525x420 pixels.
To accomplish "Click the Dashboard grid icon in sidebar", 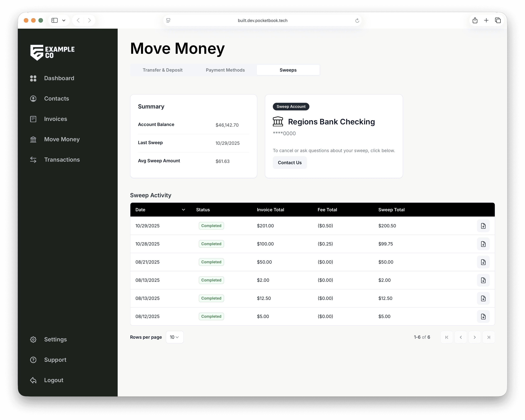I will tap(33, 78).
